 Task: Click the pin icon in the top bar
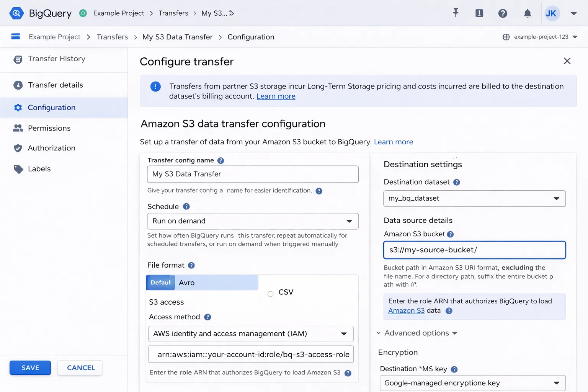point(456,13)
